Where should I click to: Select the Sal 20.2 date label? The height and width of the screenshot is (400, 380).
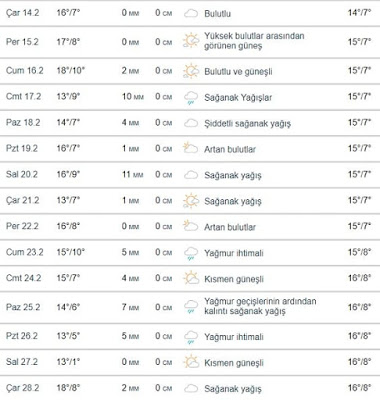click(x=22, y=174)
